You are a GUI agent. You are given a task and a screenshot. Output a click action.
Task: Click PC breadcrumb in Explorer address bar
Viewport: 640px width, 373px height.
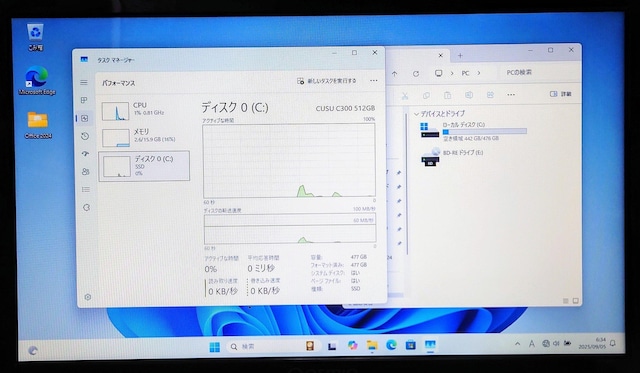tap(465, 73)
